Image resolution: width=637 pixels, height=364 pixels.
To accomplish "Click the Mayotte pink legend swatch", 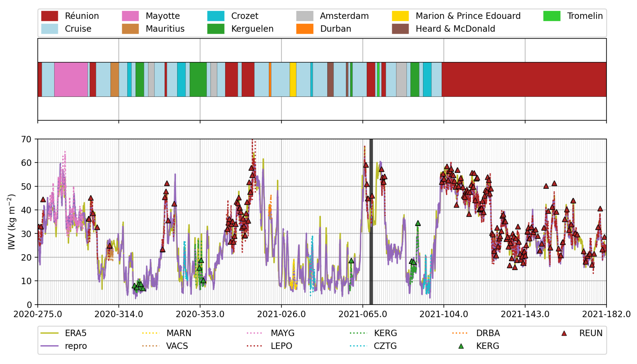I will pyautogui.click(x=130, y=16).
